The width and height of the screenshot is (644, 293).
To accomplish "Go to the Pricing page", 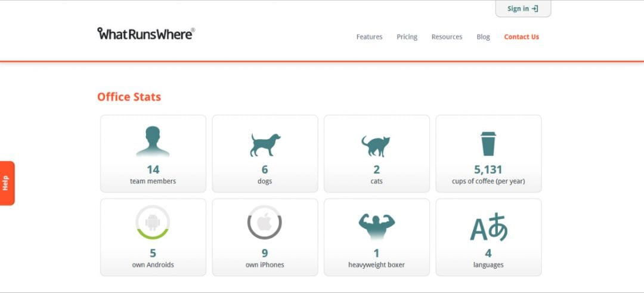I will click(407, 37).
